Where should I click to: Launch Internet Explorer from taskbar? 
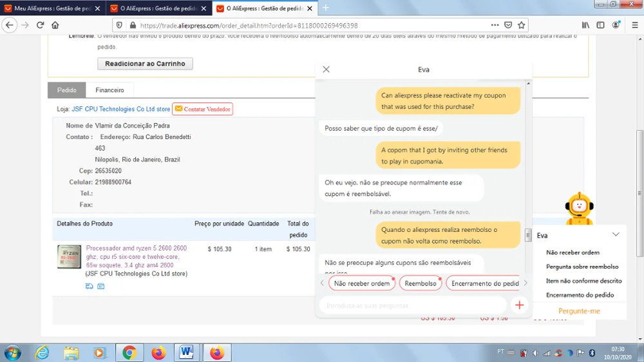click(42, 352)
